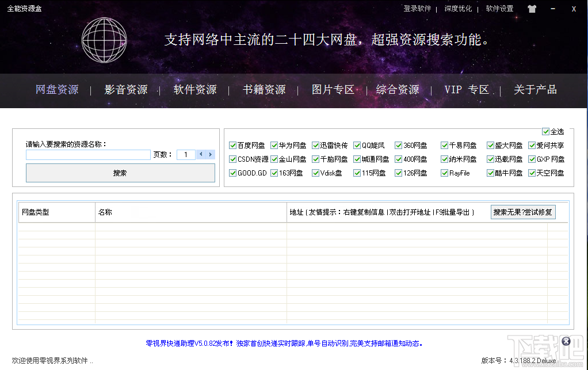The height and width of the screenshot is (370, 588).
Task: Disable the 城通网盘 checkbox
Action: tap(357, 159)
